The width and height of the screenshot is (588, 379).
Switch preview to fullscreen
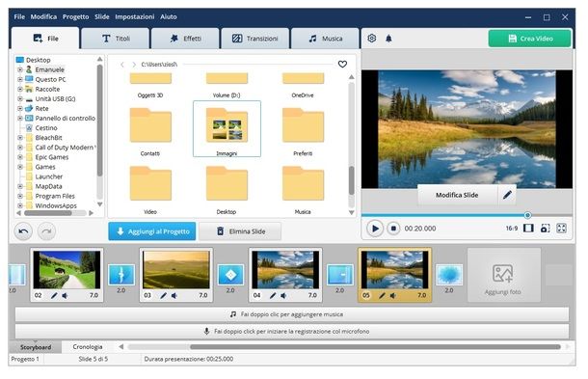561,229
